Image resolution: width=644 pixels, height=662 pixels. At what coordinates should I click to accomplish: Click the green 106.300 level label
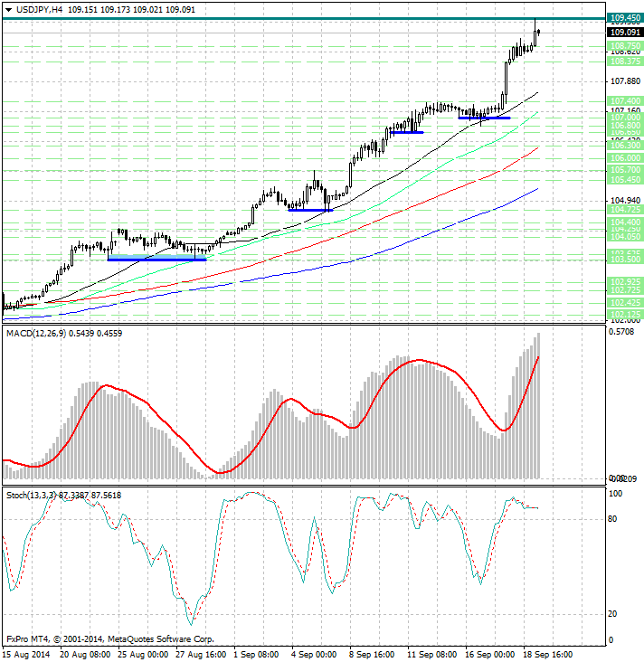click(625, 146)
